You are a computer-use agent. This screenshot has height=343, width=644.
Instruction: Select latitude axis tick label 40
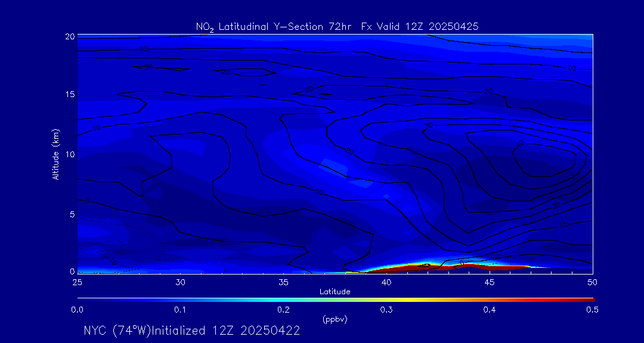387,282
